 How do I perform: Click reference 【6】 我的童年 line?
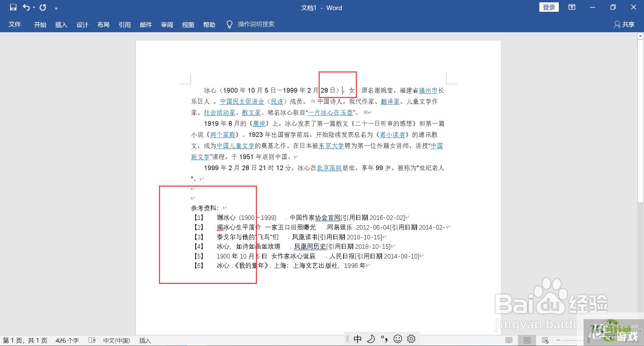280,265
